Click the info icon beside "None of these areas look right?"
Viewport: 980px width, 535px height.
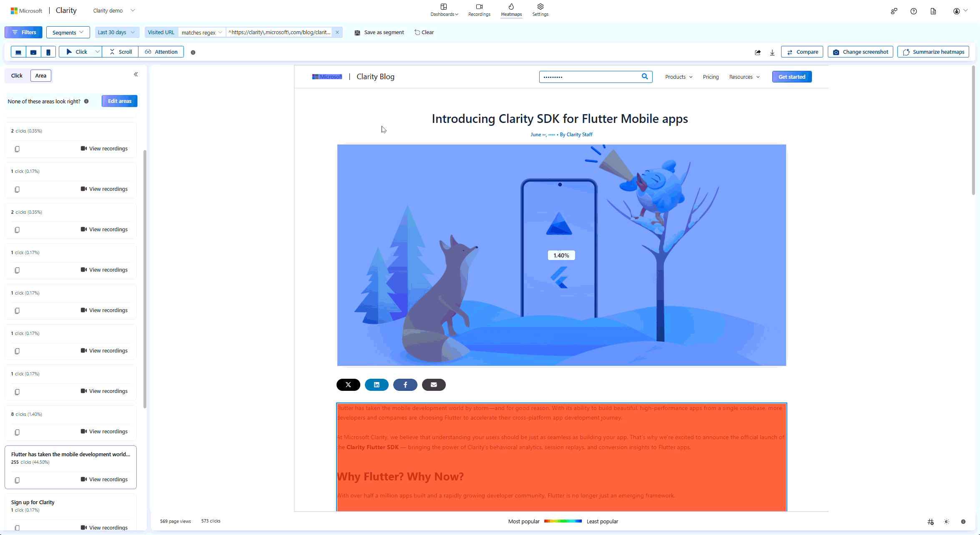click(x=86, y=101)
